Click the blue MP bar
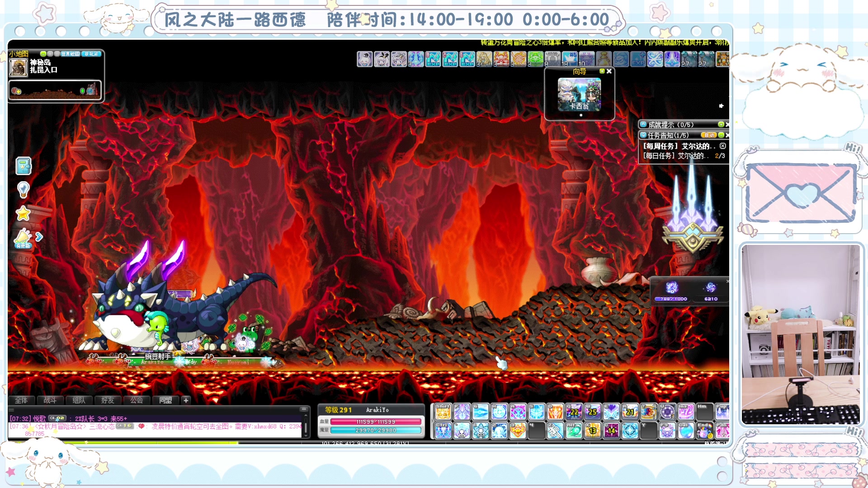Viewport: 868px width, 488px height. (x=376, y=430)
